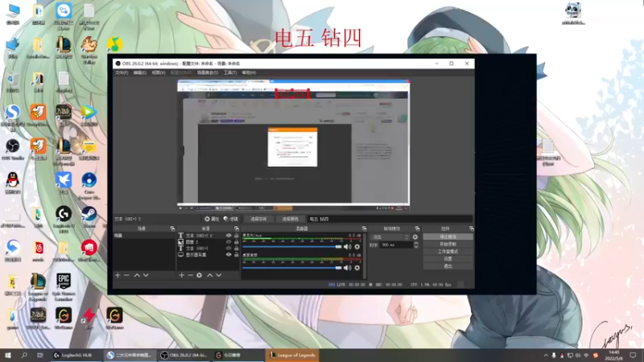The height and width of the screenshot is (362, 644).
Task: Mute the desktop audio channel
Action: tap(348, 268)
